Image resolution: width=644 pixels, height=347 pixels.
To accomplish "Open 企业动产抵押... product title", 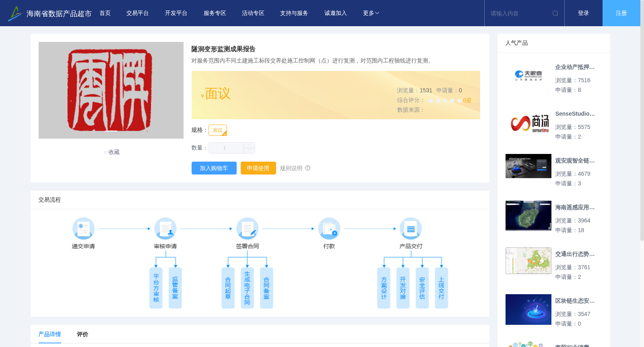I will (x=575, y=67).
